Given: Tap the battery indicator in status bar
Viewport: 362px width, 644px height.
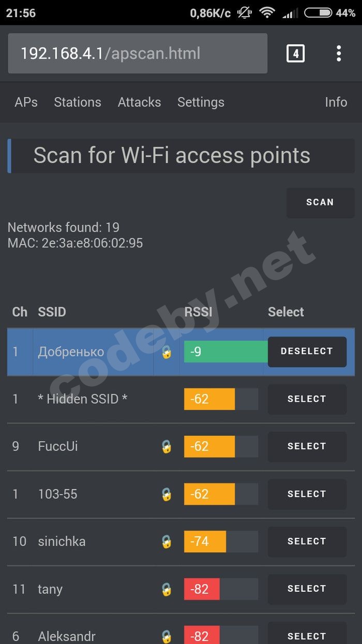Looking at the screenshot, I should [318, 12].
